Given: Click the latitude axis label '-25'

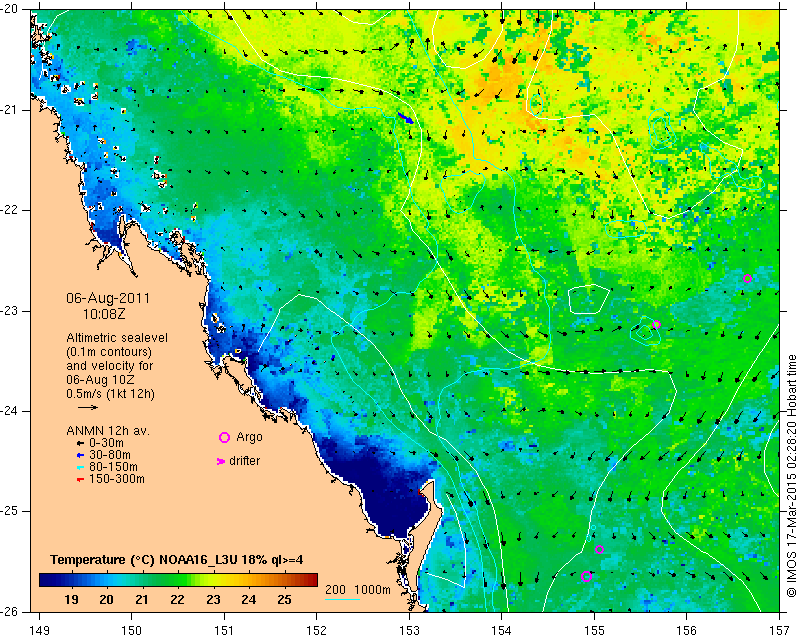Looking at the screenshot, I should point(10,511).
